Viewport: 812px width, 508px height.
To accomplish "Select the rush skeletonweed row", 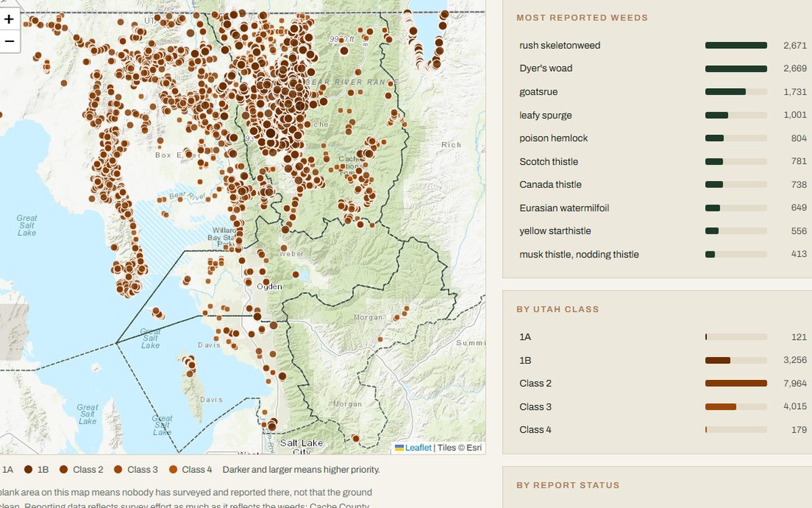I will click(662, 45).
